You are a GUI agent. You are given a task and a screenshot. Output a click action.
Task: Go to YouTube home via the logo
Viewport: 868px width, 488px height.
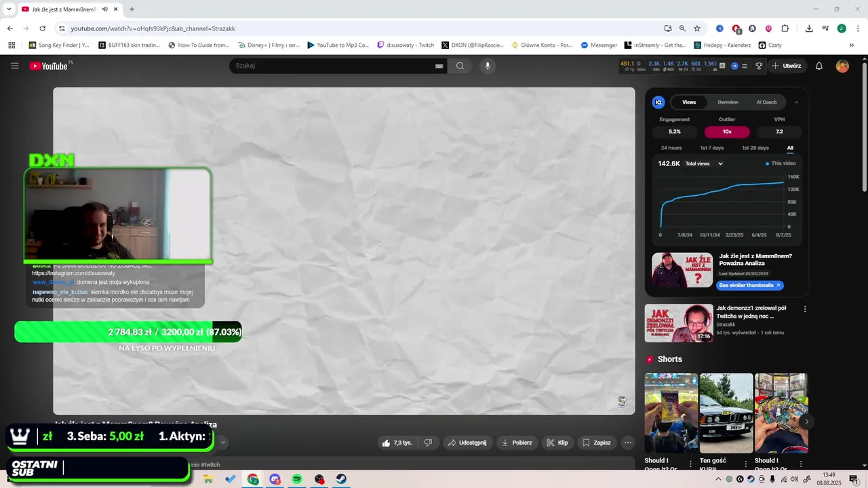click(49, 66)
